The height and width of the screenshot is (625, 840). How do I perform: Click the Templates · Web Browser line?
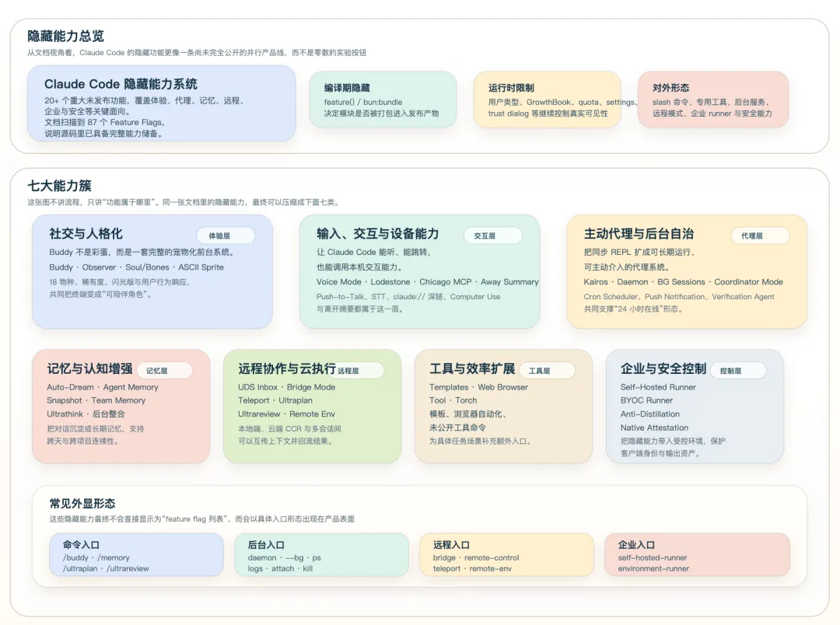pyautogui.click(x=478, y=387)
